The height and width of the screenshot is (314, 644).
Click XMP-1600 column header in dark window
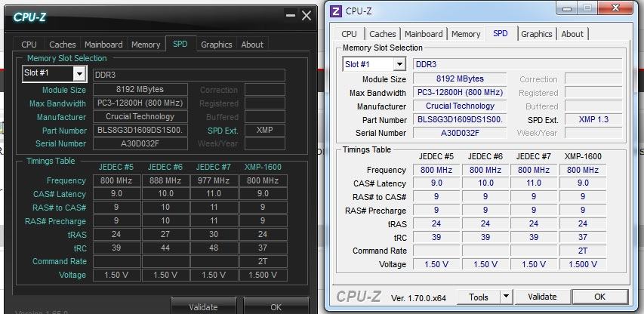(263, 167)
